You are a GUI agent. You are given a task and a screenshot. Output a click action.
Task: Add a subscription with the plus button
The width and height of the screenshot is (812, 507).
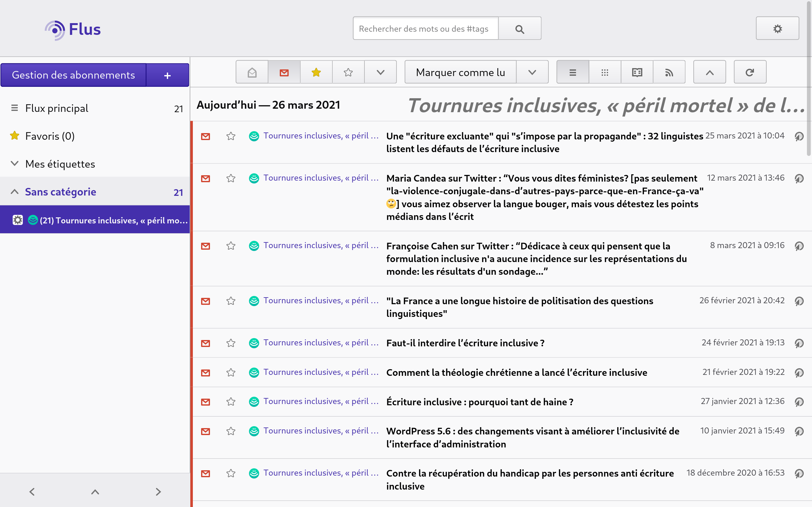coord(167,75)
